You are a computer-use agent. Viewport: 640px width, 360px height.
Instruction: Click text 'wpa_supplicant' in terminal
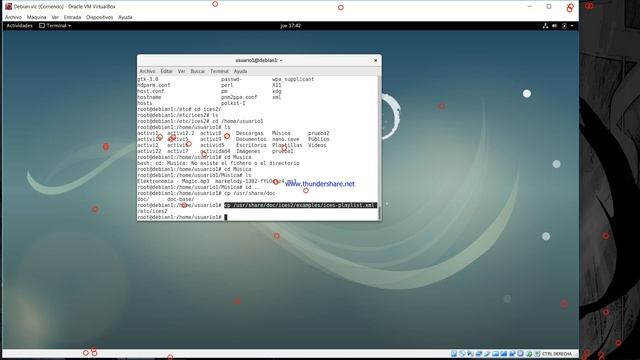(x=293, y=79)
